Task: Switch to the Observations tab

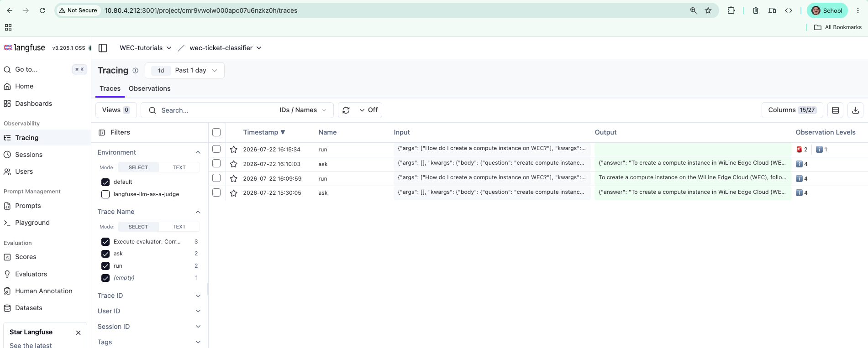Action: tap(149, 88)
